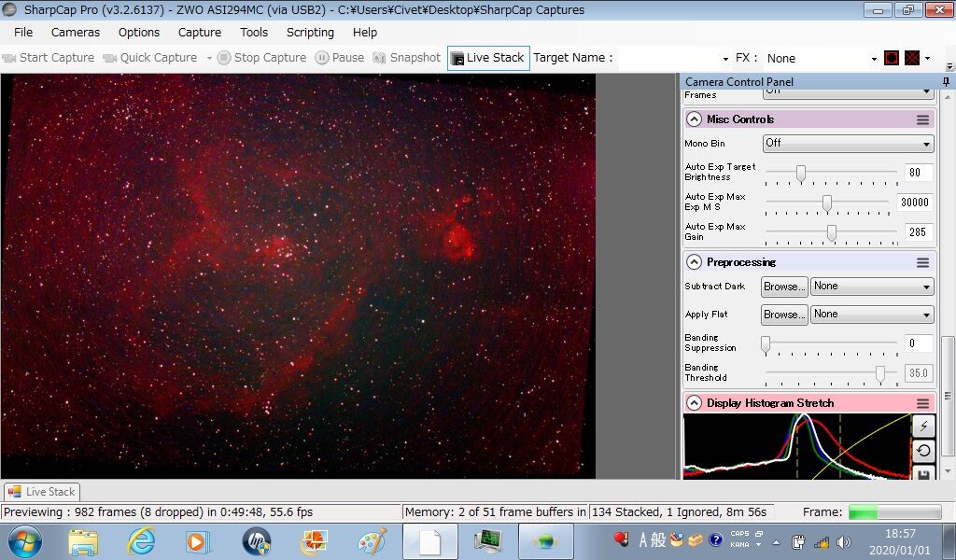This screenshot has height=560, width=956.
Task: Open the Display Histogram Stretch hamburger menu
Action: coord(922,403)
